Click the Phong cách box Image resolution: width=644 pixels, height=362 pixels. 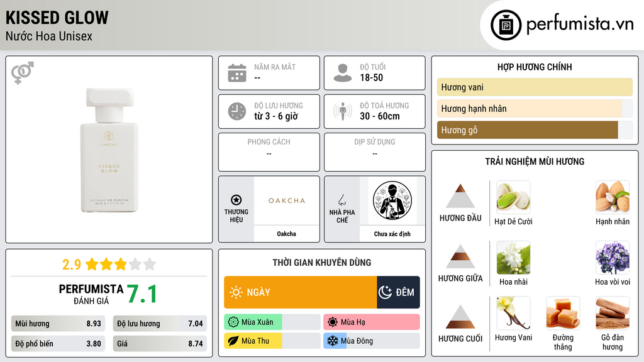[x=269, y=152]
